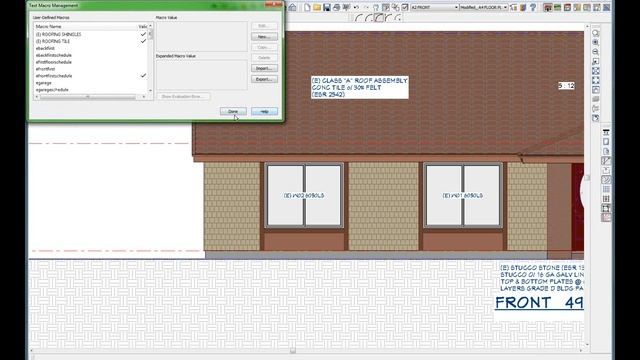Select the highlighted third arc tool icon

pyautogui.click(x=379, y=18)
